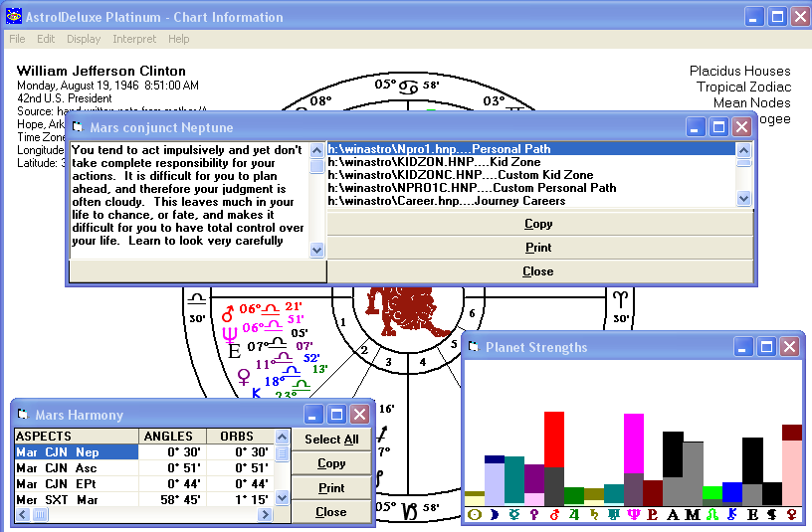Viewport: 812px width, 532px height.
Task: Click the aspects table scroll-right arrow
Action: (x=265, y=514)
